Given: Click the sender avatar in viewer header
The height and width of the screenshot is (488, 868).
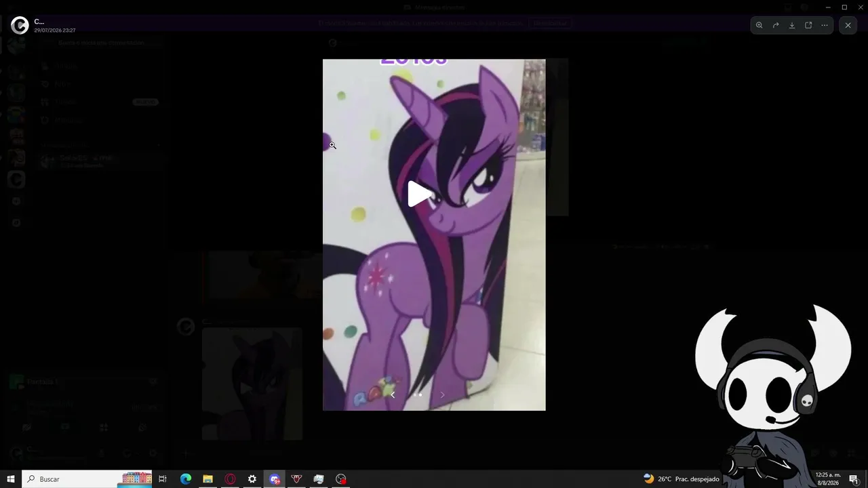Looking at the screenshot, I should [20, 26].
